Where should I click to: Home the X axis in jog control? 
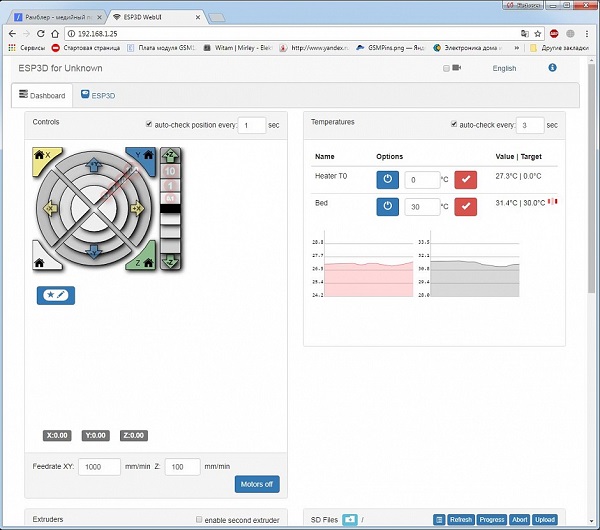(43, 158)
